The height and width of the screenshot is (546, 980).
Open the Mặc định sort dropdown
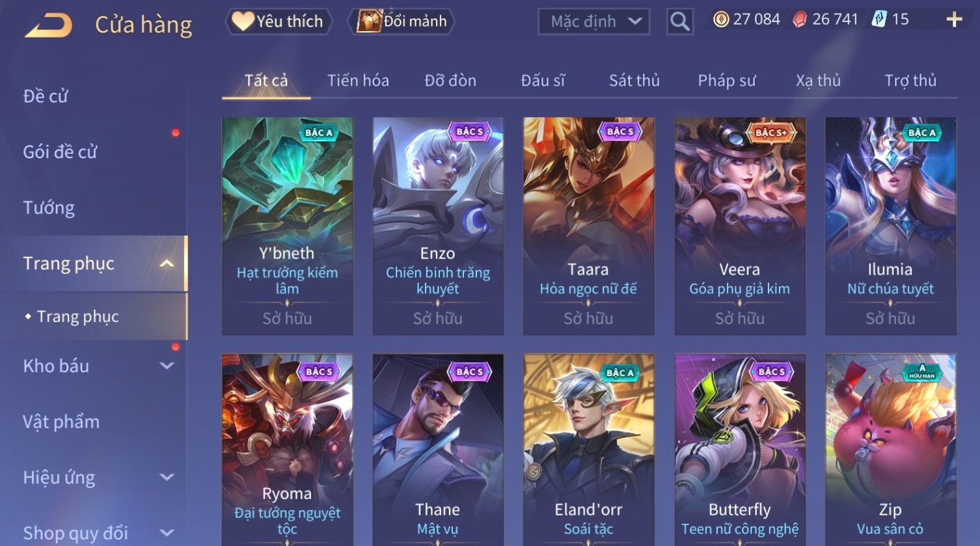click(593, 21)
